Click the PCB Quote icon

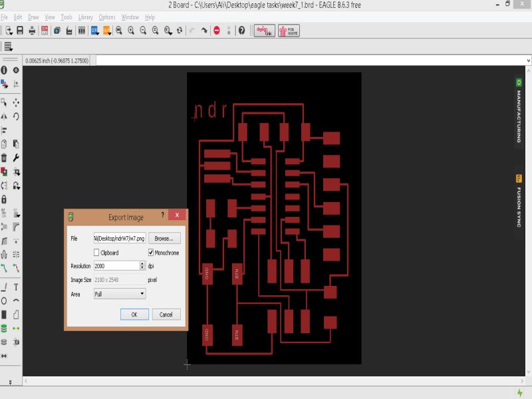pyautogui.click(x=288, y=31)
